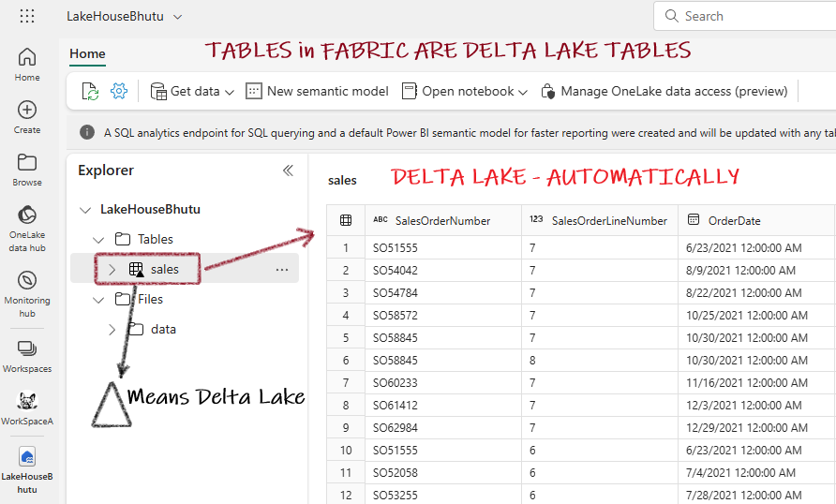This screenshot has width=836, height=504.
Task: Open the Create page from sidebar
Action: click(x=27, y=117)
